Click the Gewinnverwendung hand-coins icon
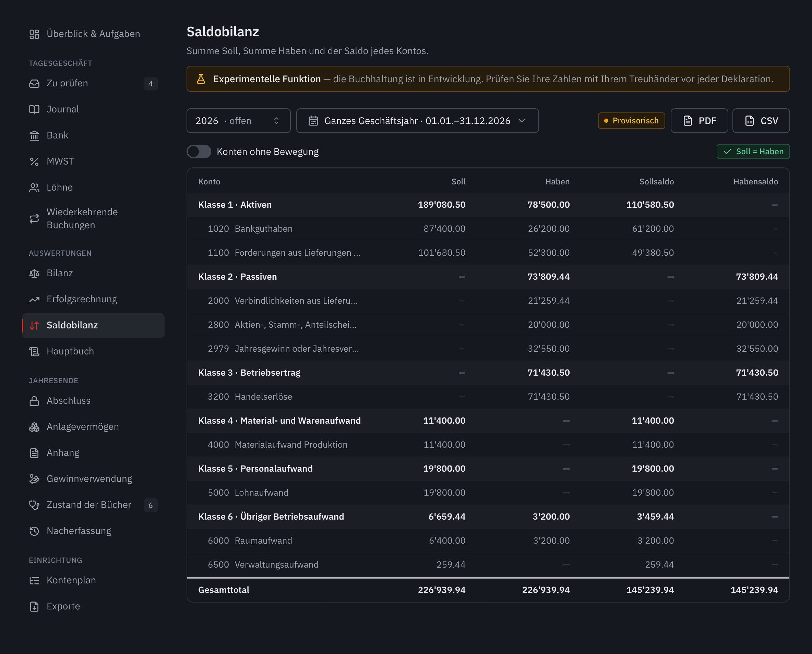Image resolution: width=812 pixels, height=654 pixels. click(34, 479)
